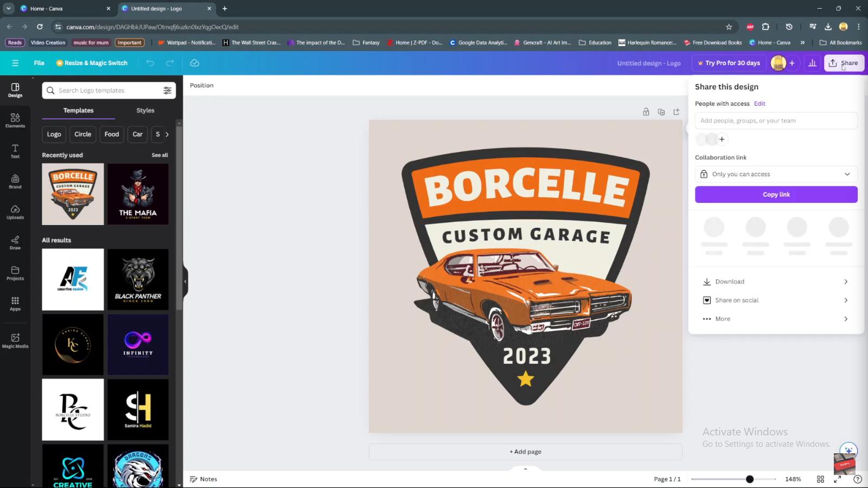The height and width of the screenshot is (488, 868).
Task: Click the Add page button
Action: (525, 452)
